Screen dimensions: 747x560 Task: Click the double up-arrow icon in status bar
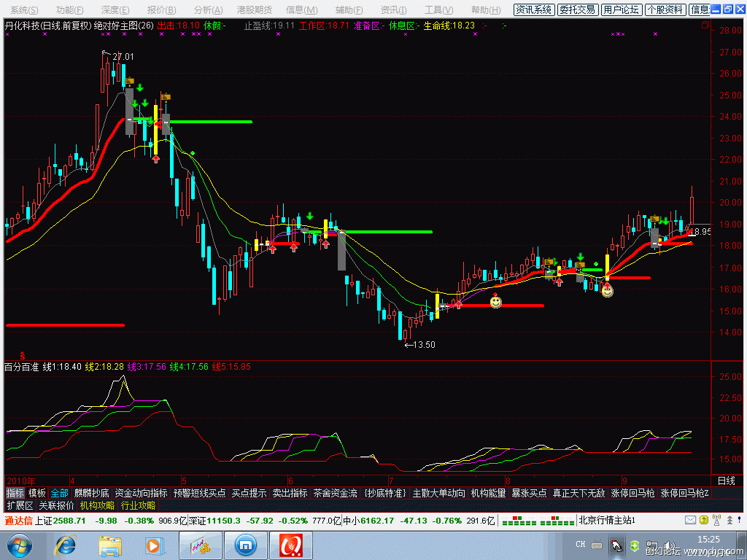coord(729,521)
